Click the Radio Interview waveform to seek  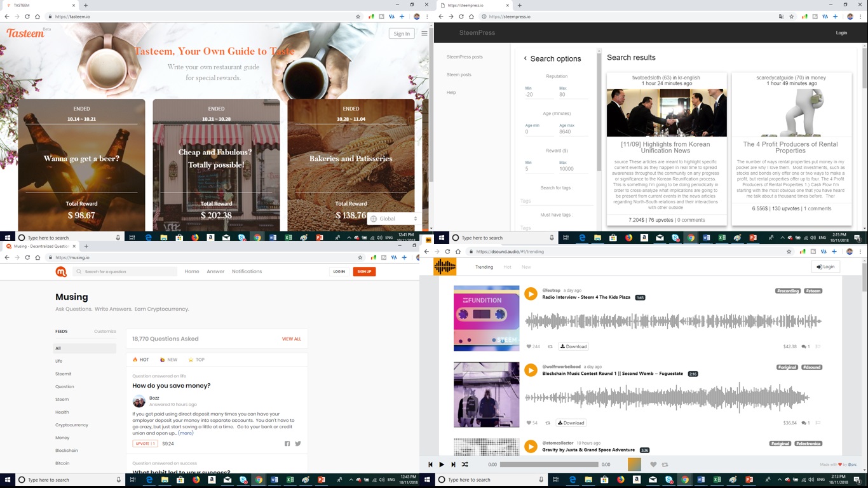pos(673,322)
